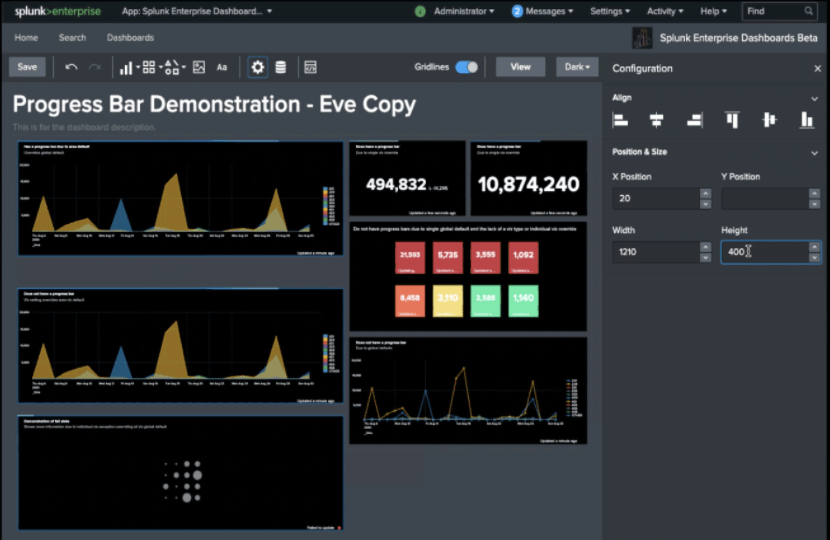Click the green health status icon
The height and width of the screenshot is (540, 830).
[x=420, y=11]
